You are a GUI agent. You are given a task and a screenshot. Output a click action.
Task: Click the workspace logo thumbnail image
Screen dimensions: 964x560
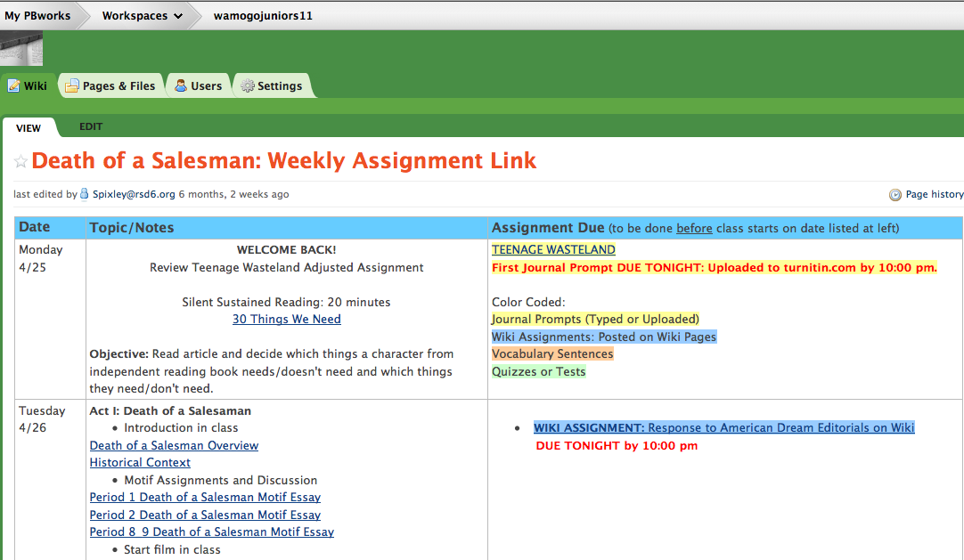tap(21, 48)
